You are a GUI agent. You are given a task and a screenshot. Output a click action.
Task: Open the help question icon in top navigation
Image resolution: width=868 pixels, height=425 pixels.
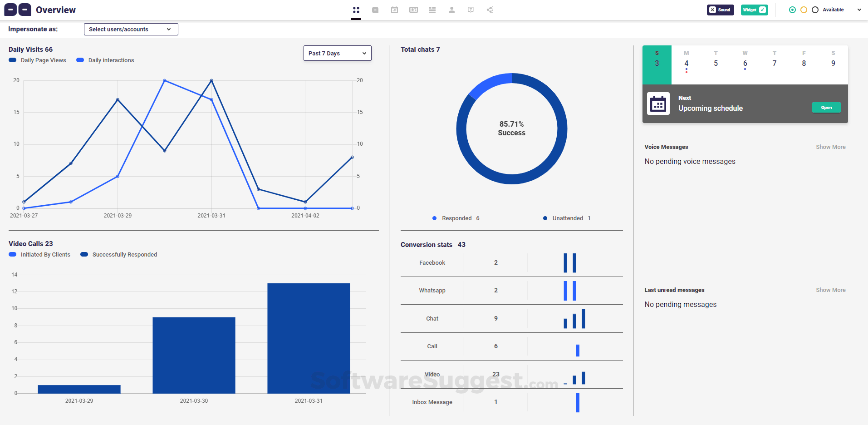click(471, 10)
